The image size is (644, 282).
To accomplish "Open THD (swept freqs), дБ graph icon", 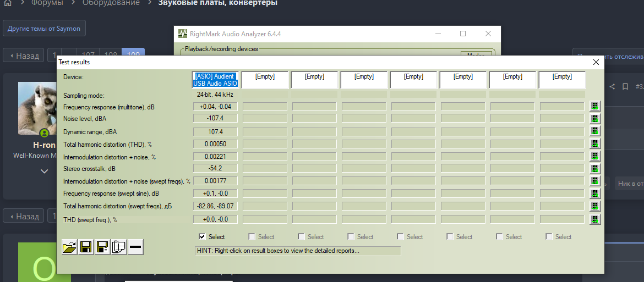I will (594, 206).
